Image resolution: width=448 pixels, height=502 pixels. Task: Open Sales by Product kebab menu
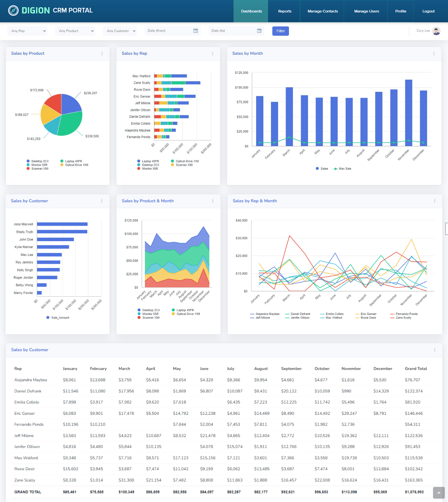tap(102, 53)
